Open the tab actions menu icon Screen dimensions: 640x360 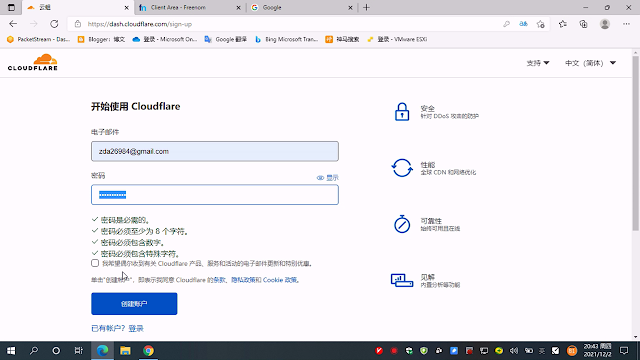point(11,7)
